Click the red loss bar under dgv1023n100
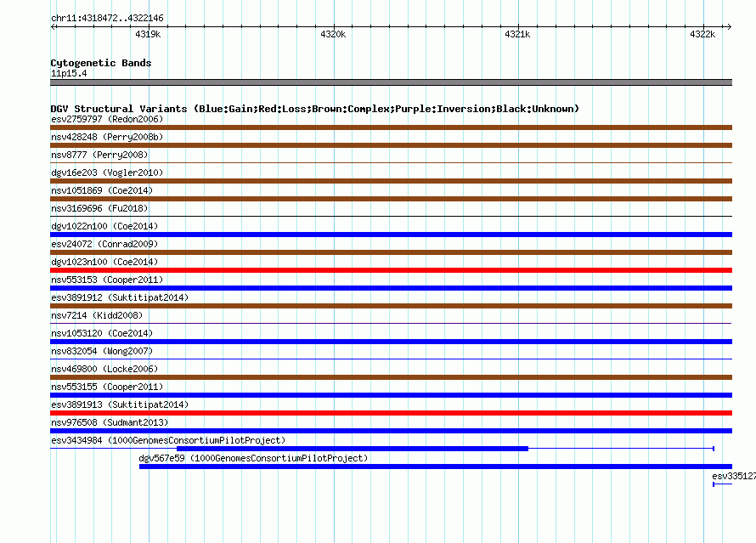This screenshot has height=543, width=756. tap(391, 270)
